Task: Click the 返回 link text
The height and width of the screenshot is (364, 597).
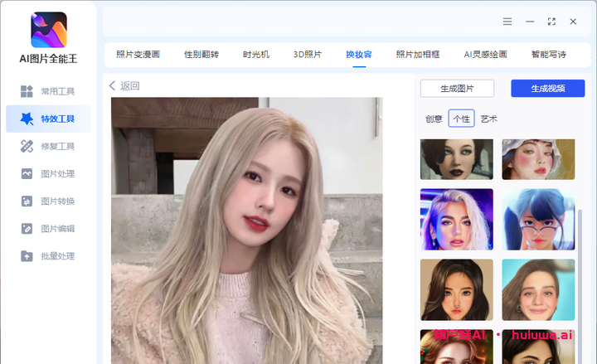Action: click(130, 85)
